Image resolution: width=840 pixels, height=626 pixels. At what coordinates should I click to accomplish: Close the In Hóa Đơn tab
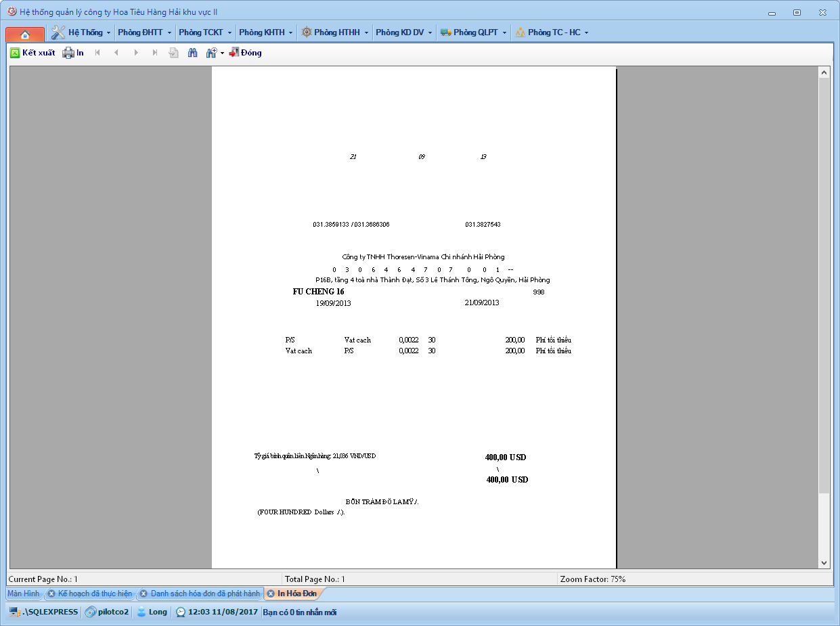(x=270, y=594)
